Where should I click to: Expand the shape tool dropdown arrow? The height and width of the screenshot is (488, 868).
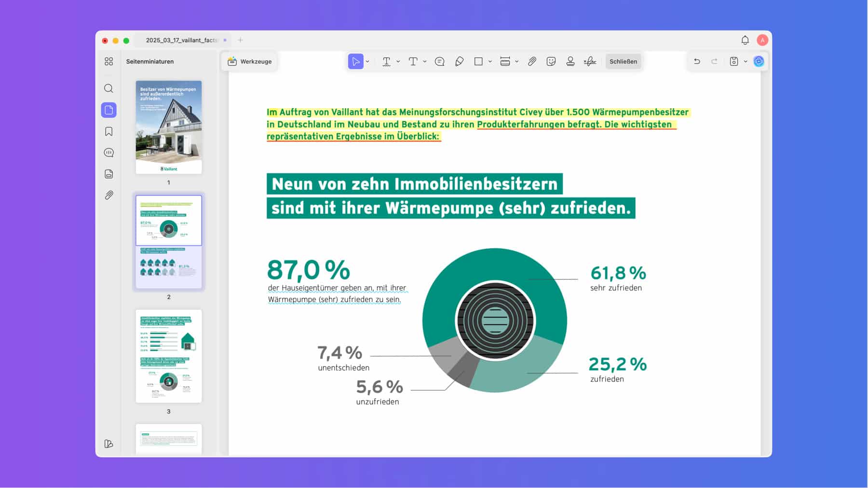pyautogui.click(x=490, y=62)
